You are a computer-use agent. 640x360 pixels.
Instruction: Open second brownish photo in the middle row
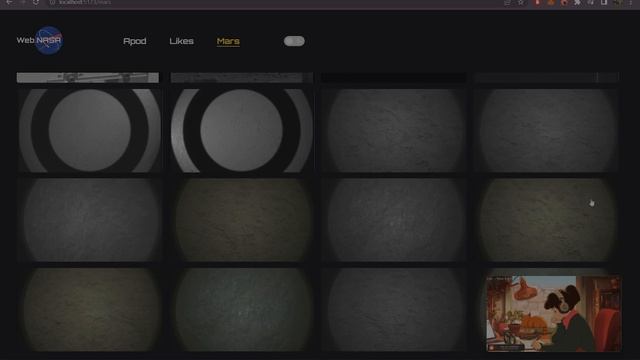point(242,220)
